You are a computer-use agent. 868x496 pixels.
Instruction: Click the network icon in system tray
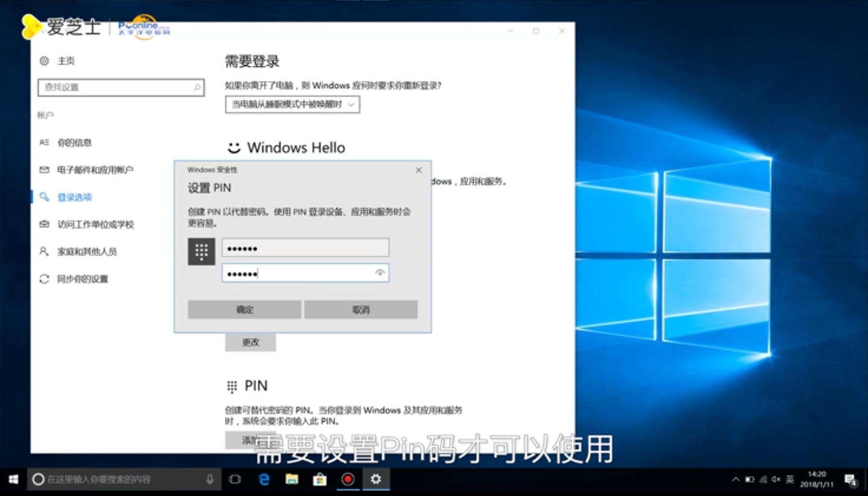pos(763,480)
